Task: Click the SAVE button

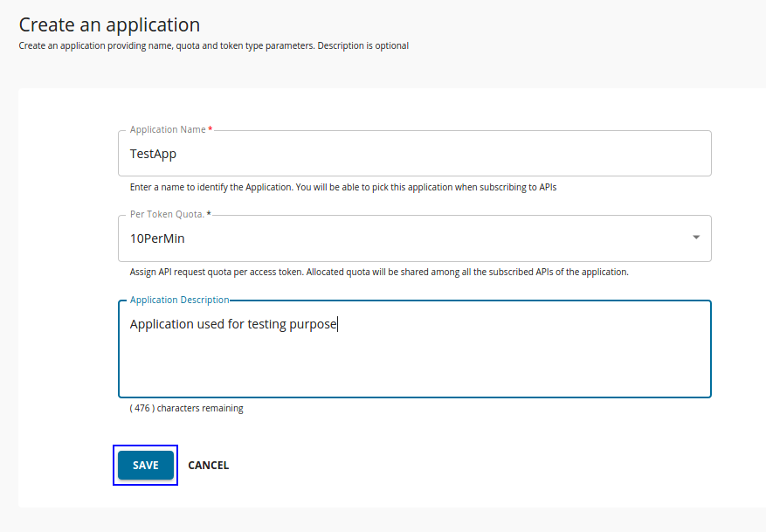Action: tap(145, 465)
